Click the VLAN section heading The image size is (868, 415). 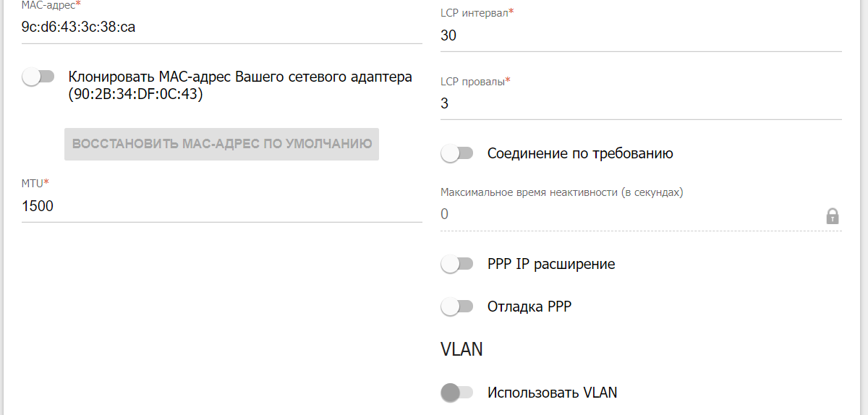[x=461, y=349]
